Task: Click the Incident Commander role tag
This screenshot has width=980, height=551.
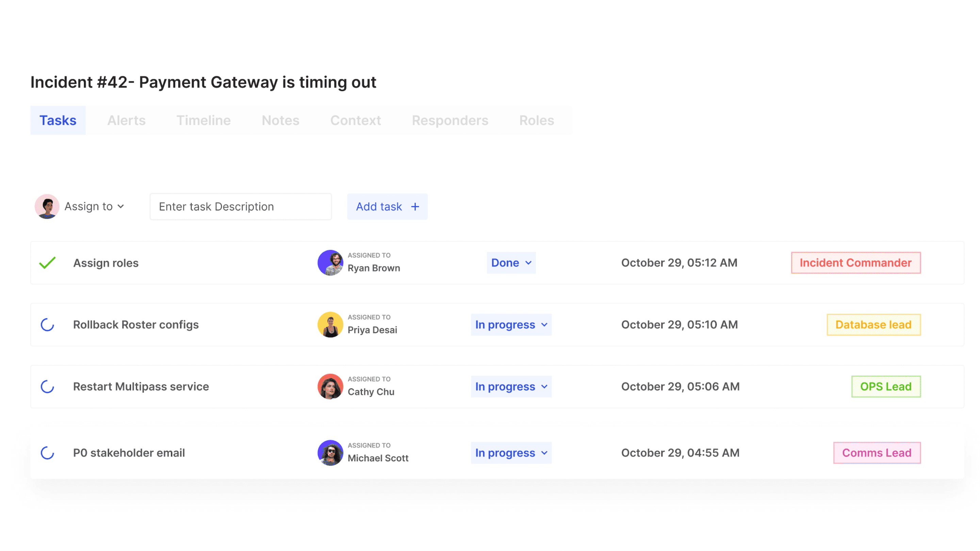Action: (855, 263)
